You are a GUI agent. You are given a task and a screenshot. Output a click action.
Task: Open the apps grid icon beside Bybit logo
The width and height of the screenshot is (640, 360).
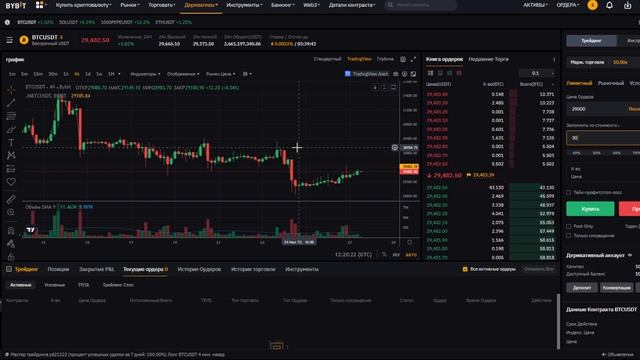click(x=40, y=5)
